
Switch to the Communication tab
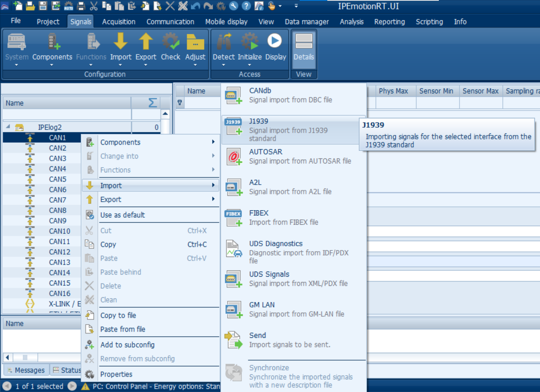tap(170, 22)
